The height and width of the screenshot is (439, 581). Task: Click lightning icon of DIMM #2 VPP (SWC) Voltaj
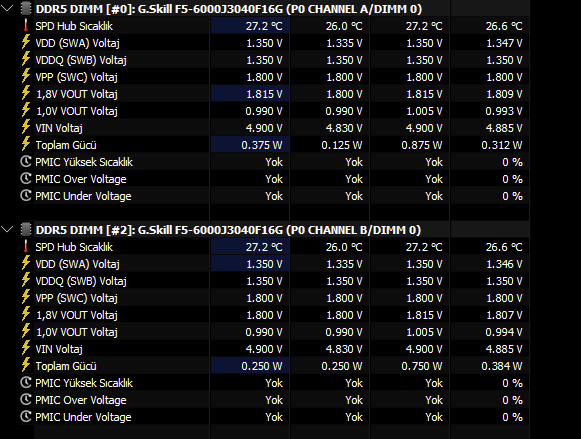(x=26, y=297)
